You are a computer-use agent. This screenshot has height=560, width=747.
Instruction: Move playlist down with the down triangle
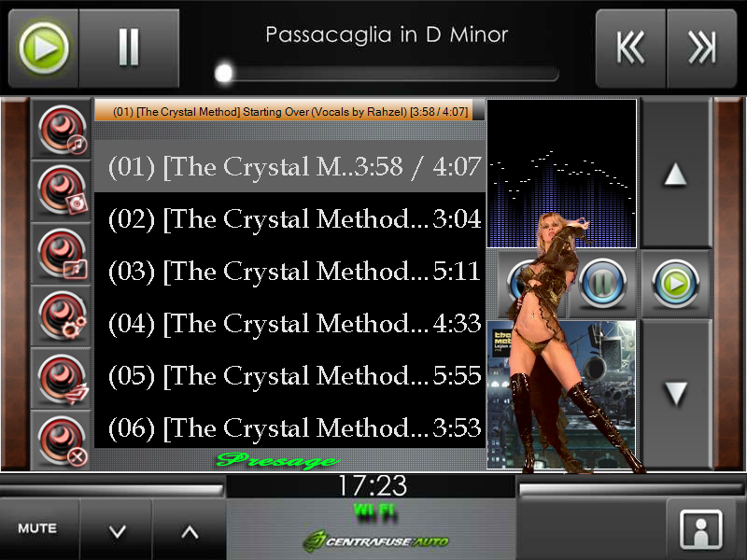pos(675,394)
